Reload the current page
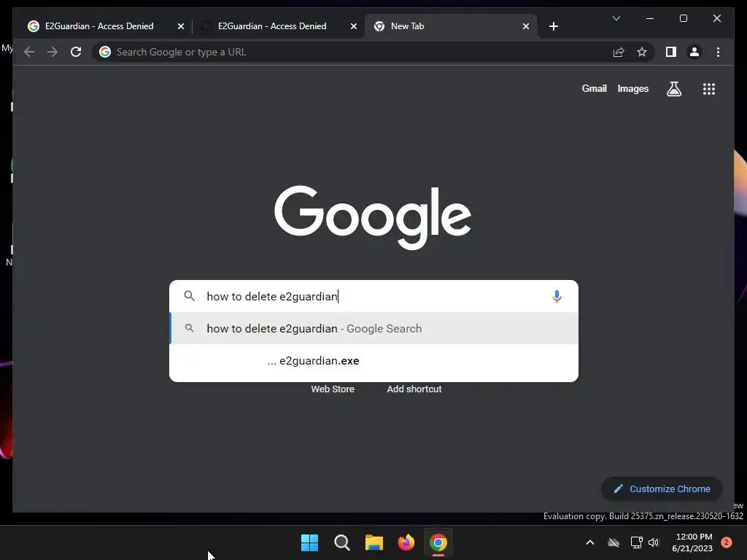The image size is (747, 560). pyautogui.click(x=76, y=52)
